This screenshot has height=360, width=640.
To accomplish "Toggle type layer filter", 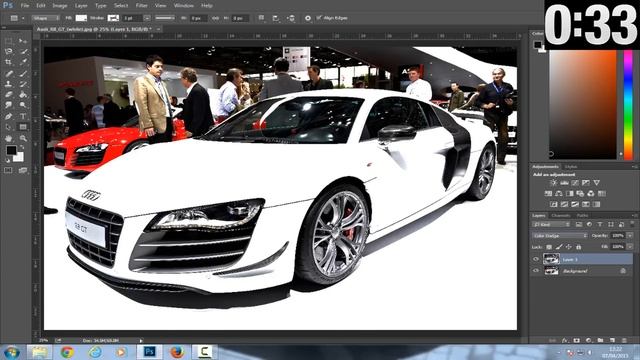I will (x=600, y=224).
